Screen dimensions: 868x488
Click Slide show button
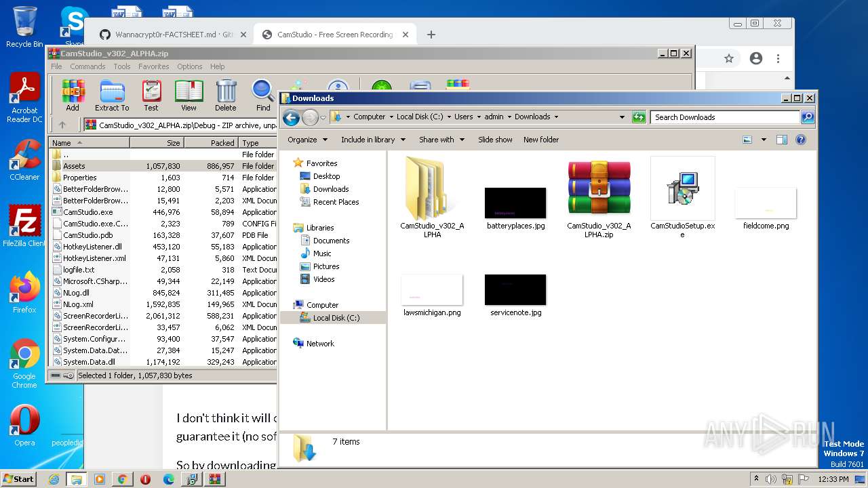(495, 140)
